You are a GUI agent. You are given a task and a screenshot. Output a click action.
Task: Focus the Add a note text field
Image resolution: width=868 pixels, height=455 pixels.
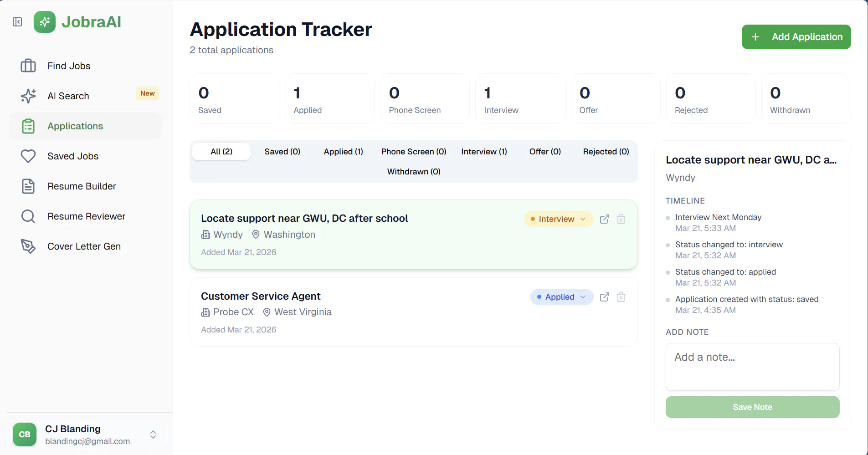click(752, 367)
